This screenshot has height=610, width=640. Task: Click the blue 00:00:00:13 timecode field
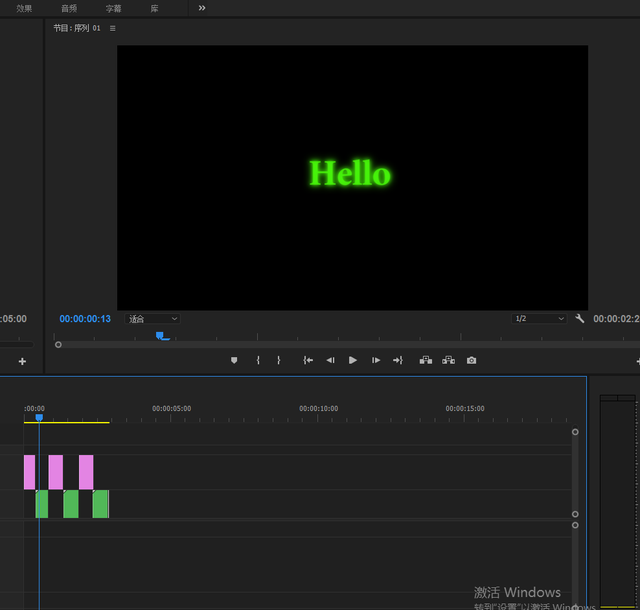click(x=85, y=319)
